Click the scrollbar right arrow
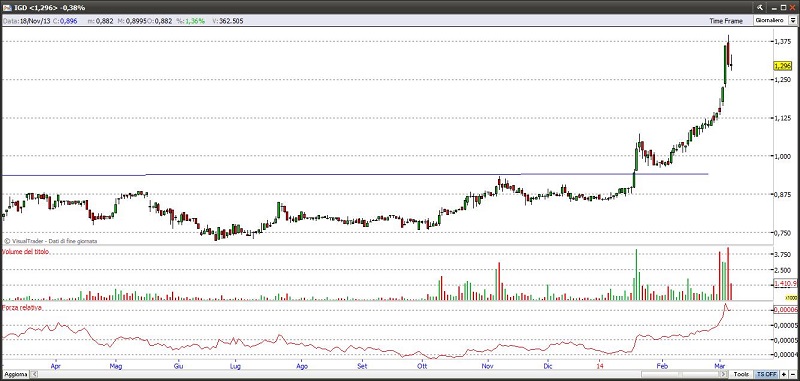Screen dimensions: 800x381 click(x=723, y=375)
